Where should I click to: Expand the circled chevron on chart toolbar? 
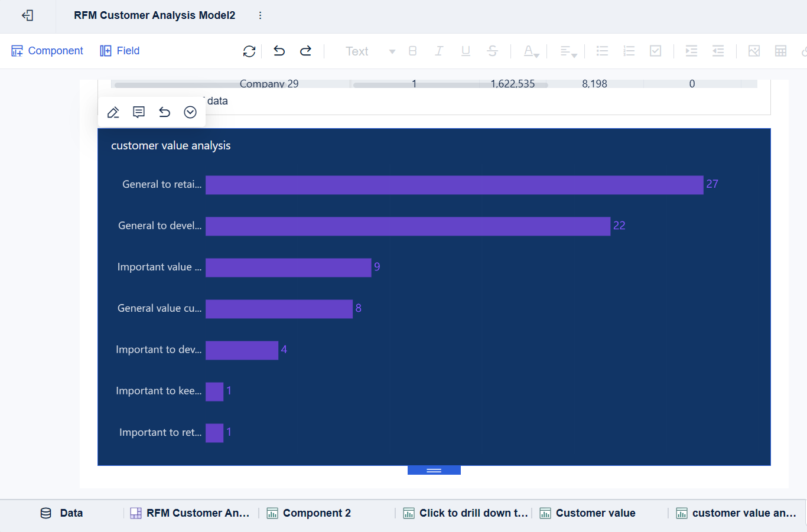190,112
